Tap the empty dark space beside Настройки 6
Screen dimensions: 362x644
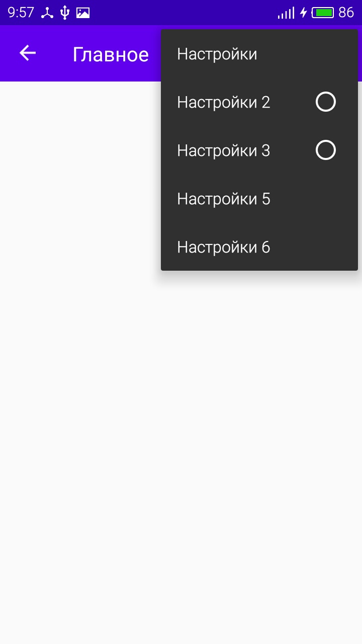click(314, 247)
